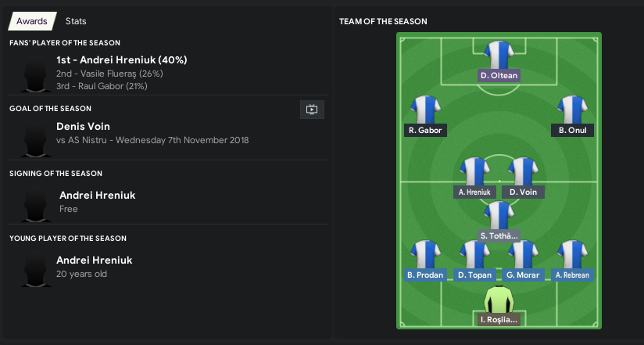Open Denis Voin goal of season entry
Screen dimensions: 644x345
pyautogui.click(x=83, y=126)
